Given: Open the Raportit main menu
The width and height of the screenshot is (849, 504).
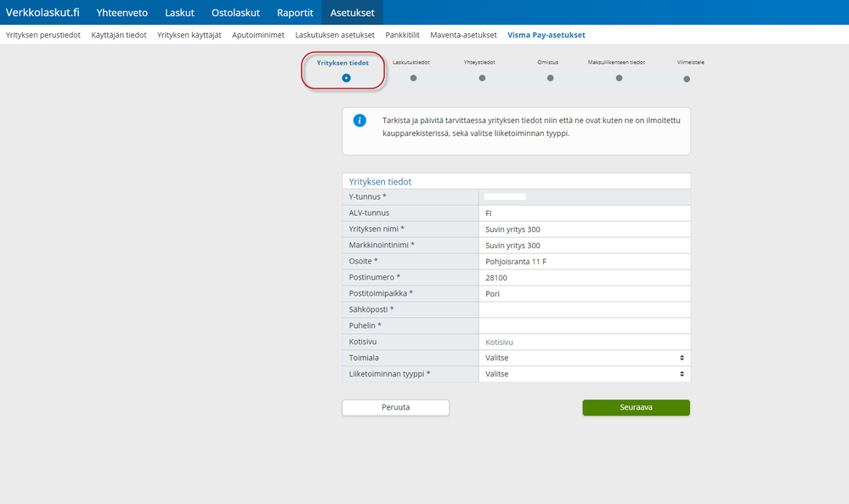Looking at the screenshot, I should tap(295, 13).
